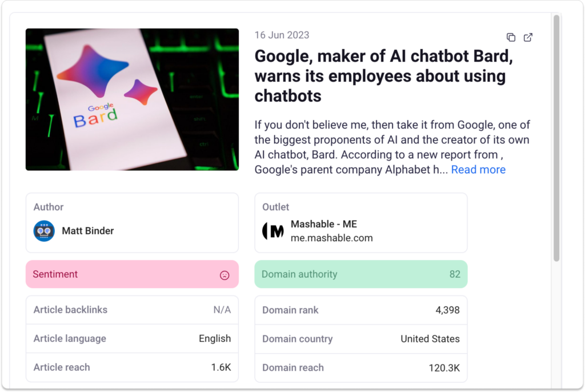
Task: Click the Article backlinks row
Action: coord(132,310)
